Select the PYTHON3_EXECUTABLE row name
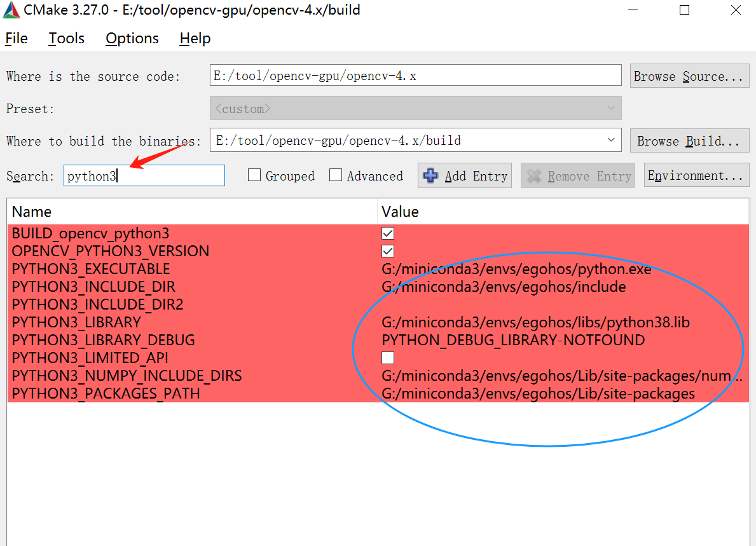Viewport: 756px width, 546px height. (91, 269)
